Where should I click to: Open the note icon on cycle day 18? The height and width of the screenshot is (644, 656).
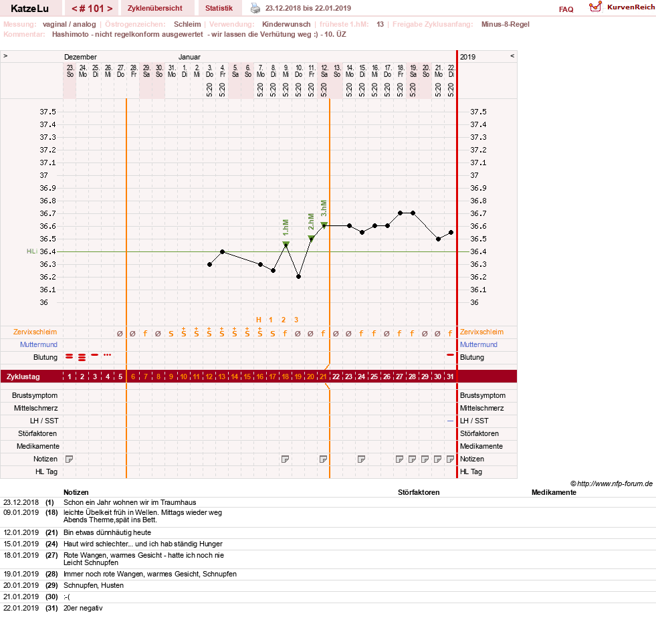[286, 459]
